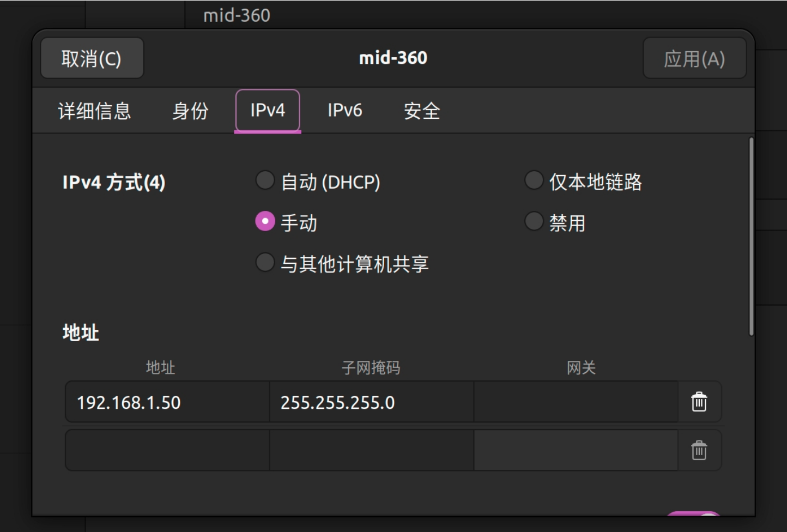
Task: Open the 安全 (security) tab
Action: tap(421, 111)
